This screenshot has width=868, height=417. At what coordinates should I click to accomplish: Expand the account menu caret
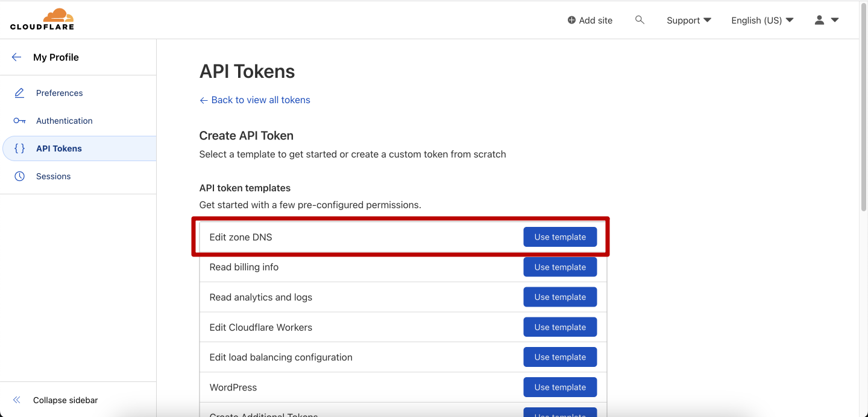click(x=835, y=20)
